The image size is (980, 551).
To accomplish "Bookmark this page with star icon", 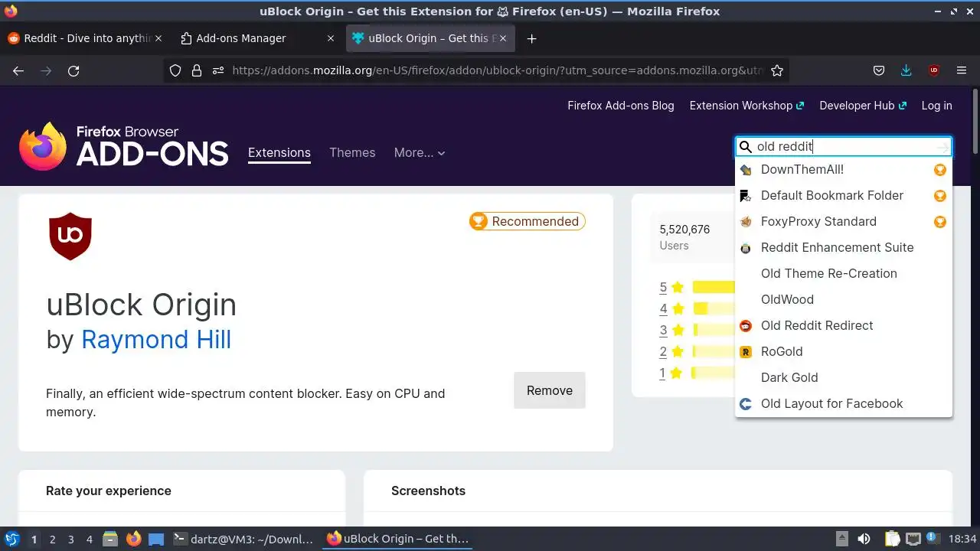I will coord(777,70).
